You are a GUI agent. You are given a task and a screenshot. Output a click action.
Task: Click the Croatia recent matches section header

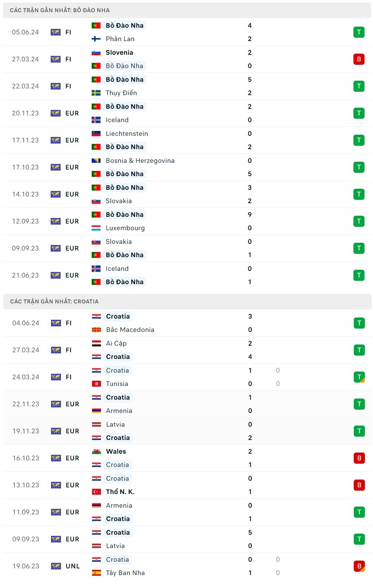tap(54, 302)
